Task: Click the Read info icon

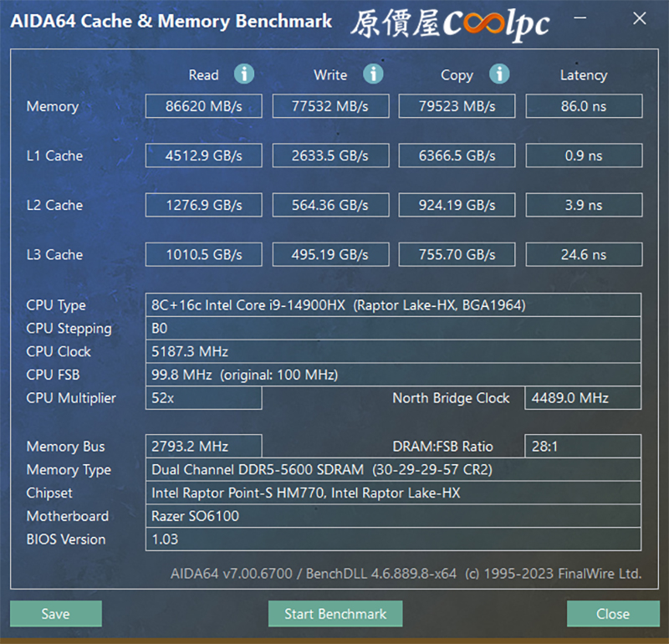Action: click(244, 74)
